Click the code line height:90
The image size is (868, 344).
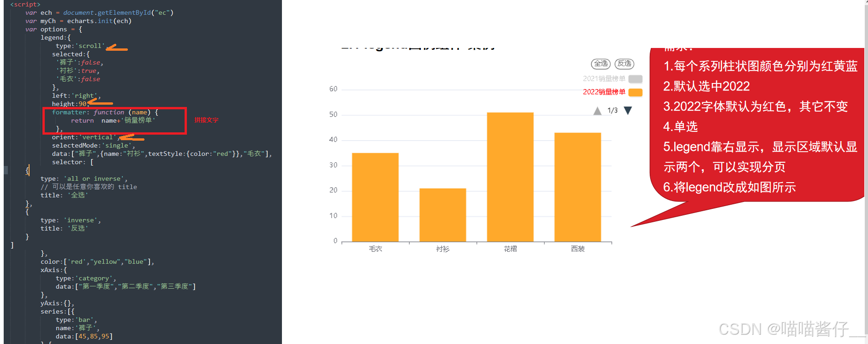(x=71, y=104)
